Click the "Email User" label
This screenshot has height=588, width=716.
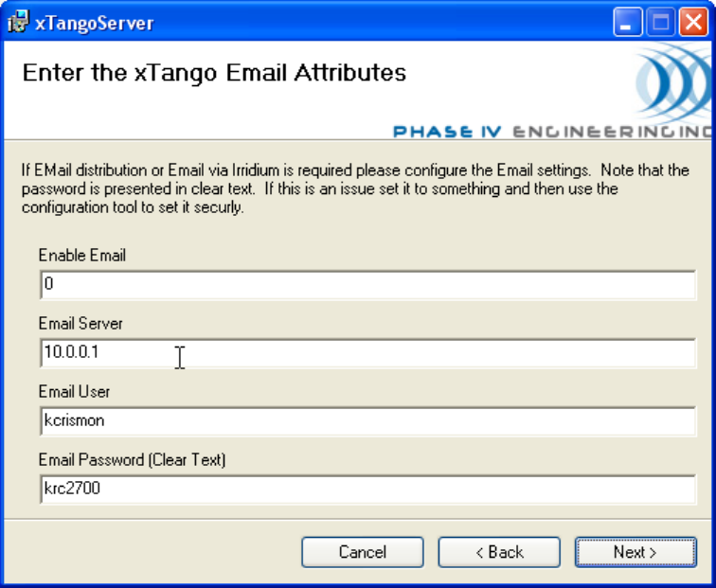coord(75,392)
